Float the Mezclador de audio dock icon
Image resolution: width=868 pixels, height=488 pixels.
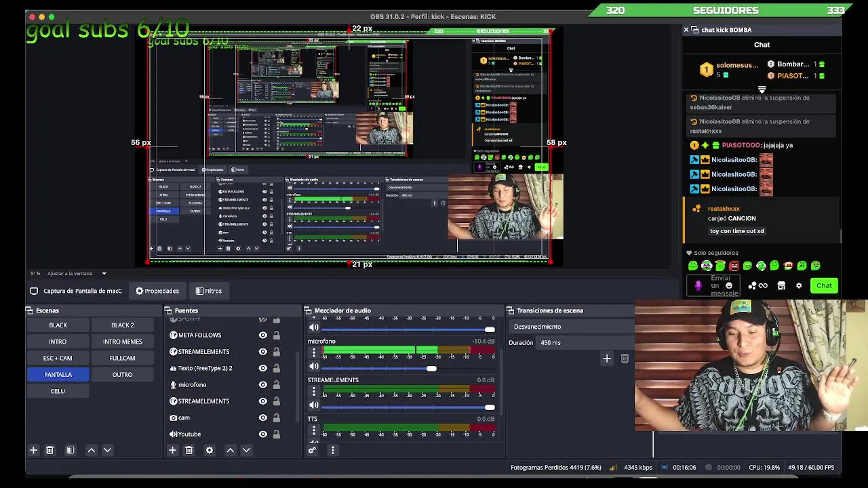coord(308,310)
